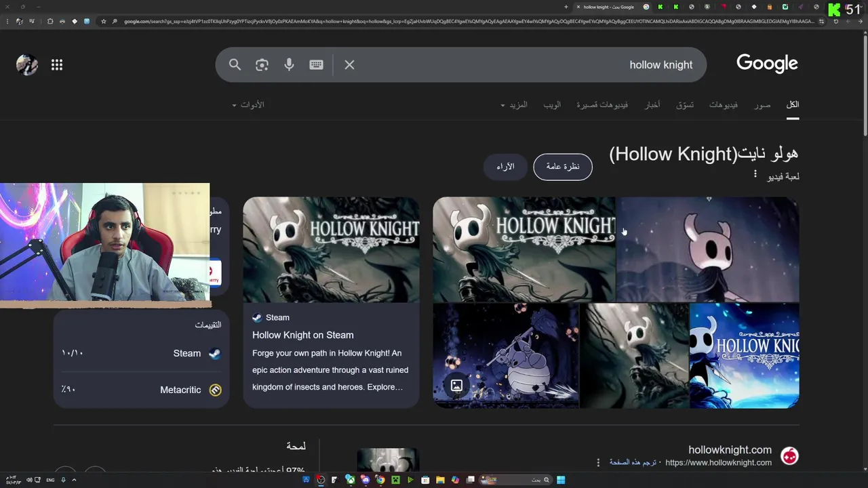Click the Google logo
This screenshot has height=488, width=868.
[x=767, y=64]
